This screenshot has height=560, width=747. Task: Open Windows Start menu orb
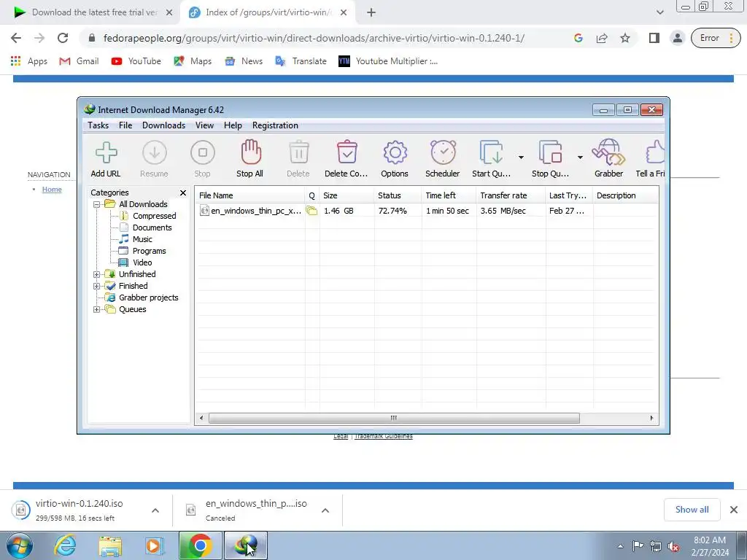point(19,545)
